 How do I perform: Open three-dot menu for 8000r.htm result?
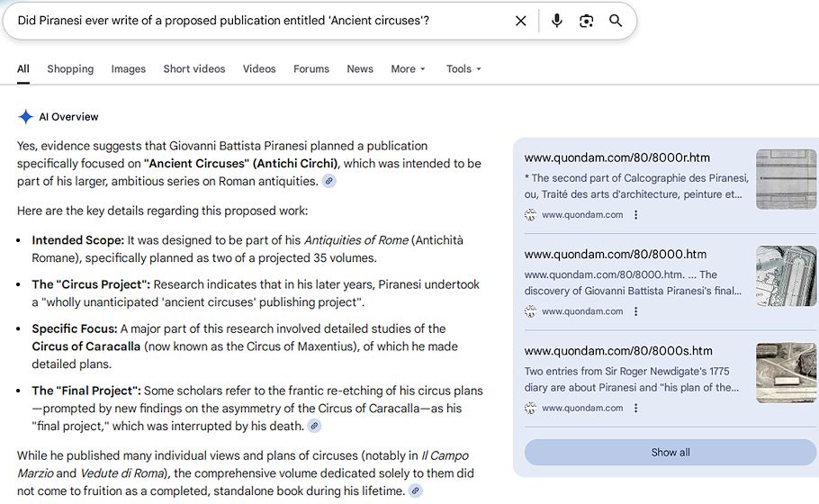[635, 215]
